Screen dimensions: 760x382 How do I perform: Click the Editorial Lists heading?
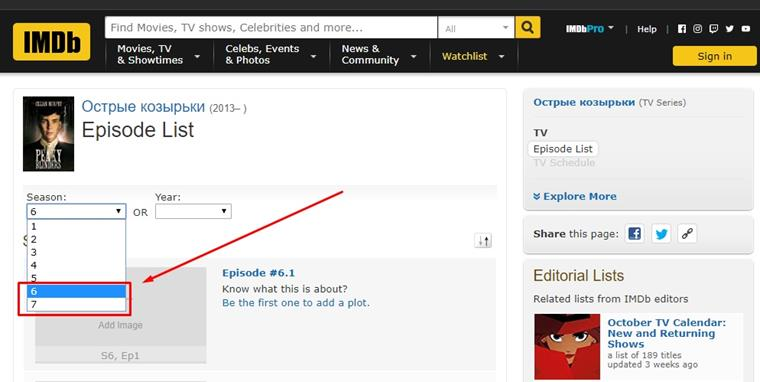[578, 276]
